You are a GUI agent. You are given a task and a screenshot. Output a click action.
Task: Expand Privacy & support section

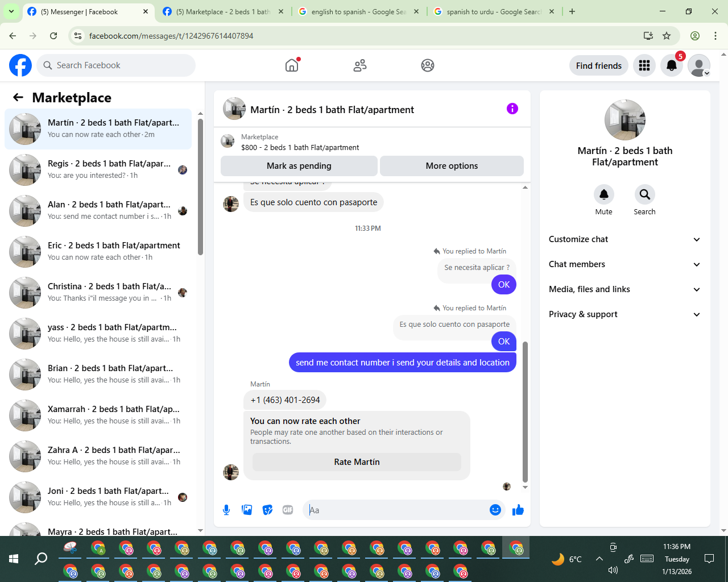pyautogui.click(x=624, y=314)
